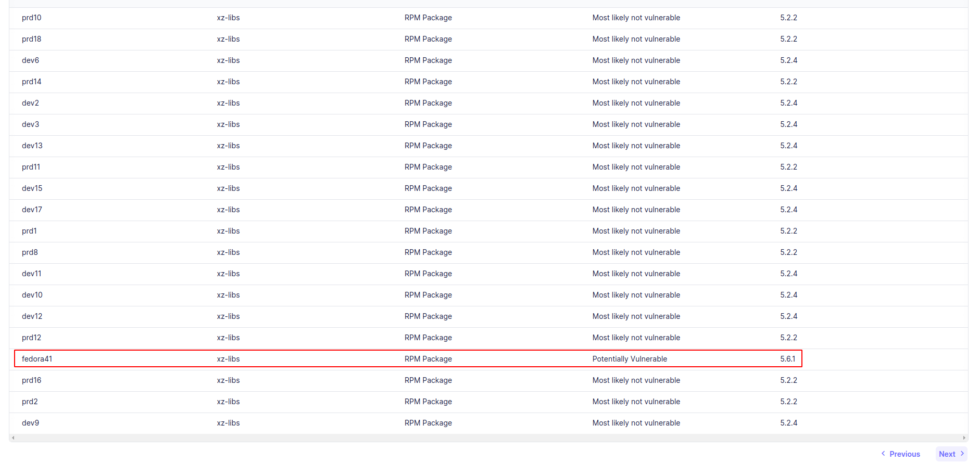Select the prd10 host entry

click(x=32, y=18)
